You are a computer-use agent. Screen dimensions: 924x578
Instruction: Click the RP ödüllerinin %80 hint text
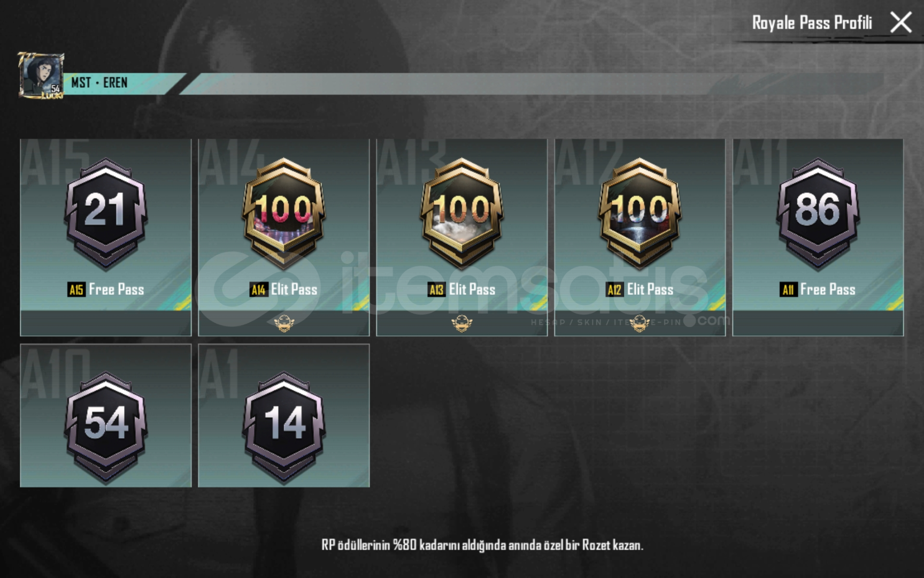(482, 545)
